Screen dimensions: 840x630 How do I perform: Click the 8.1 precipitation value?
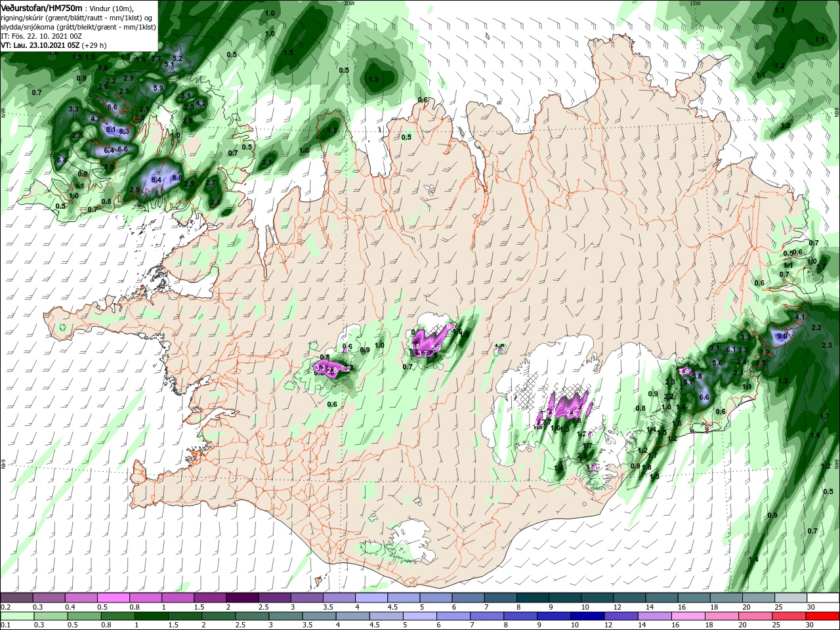110,130
